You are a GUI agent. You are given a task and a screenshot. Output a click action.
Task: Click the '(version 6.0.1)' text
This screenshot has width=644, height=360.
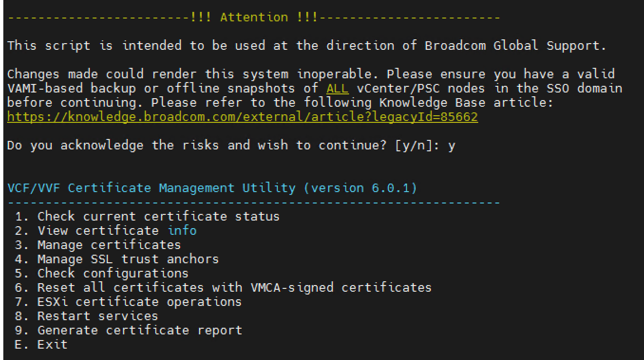[x=360, y=188]
